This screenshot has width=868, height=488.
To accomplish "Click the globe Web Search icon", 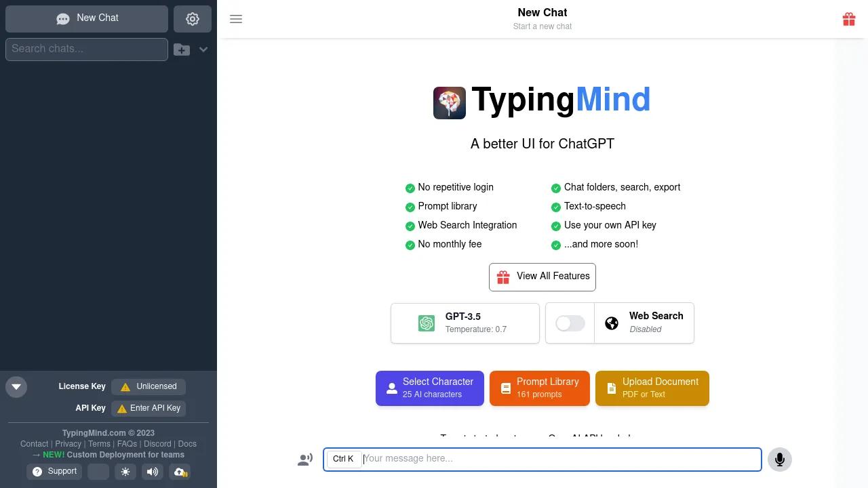I will pos(612,323).
